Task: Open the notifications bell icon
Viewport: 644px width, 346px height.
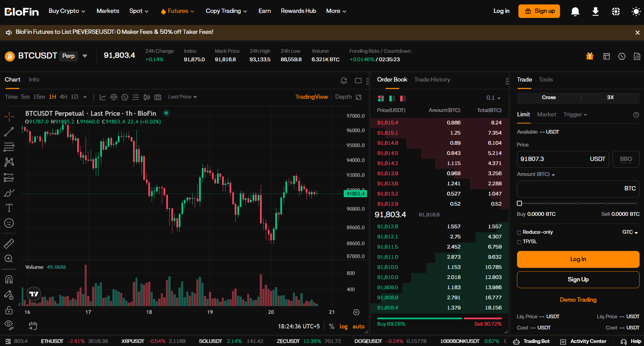Action: pyautogui.click(x=575, y=11)
